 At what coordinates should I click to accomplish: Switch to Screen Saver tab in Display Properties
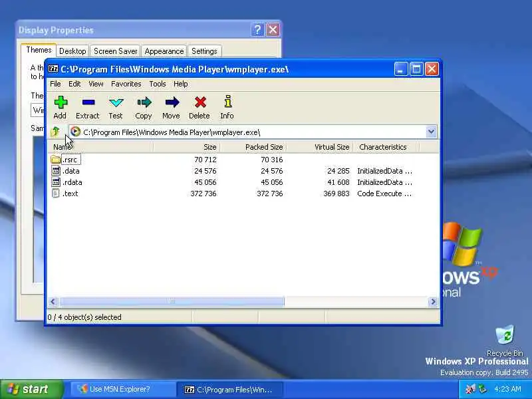pyautogui.click(x=115, y=51)
